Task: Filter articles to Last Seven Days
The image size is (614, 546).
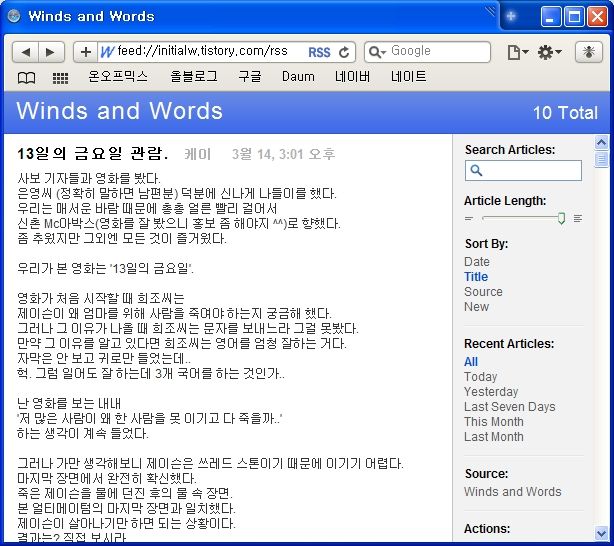Action: click(509, 407)
